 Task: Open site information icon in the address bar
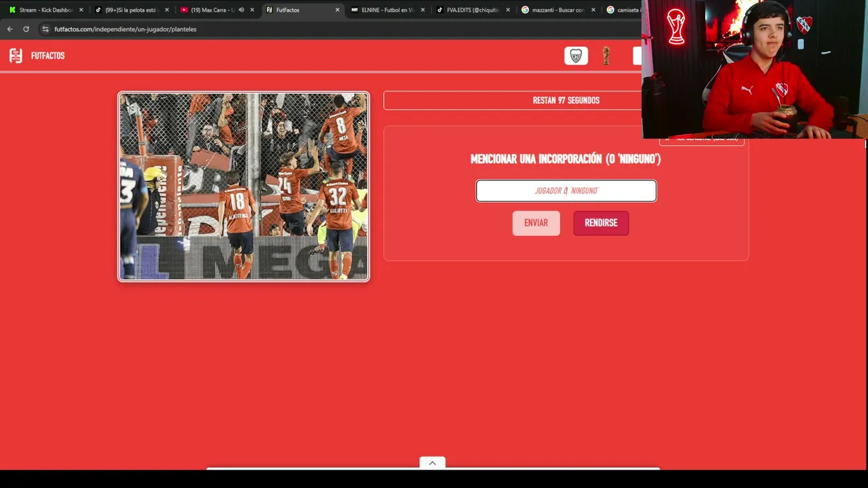click(x=45, y=29)
